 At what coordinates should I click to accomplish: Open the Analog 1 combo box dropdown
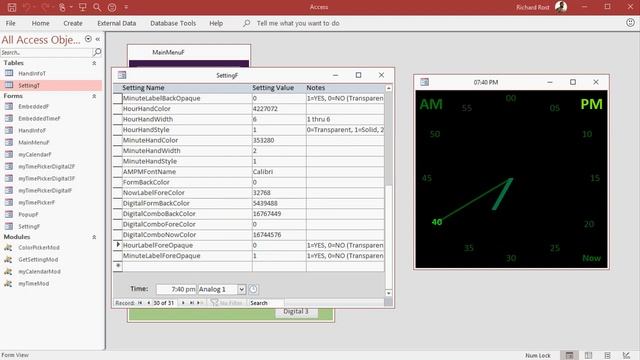242,289
